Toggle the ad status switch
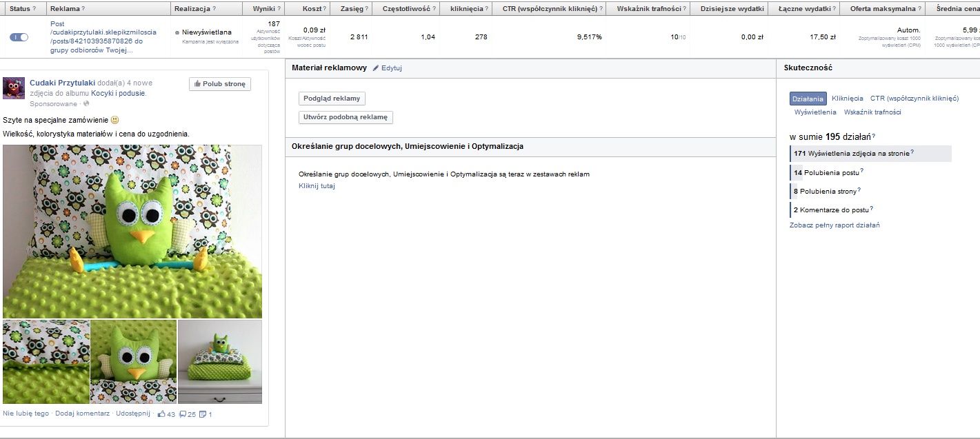The width and height of the screenshot is (980, 439). [19, 37]
